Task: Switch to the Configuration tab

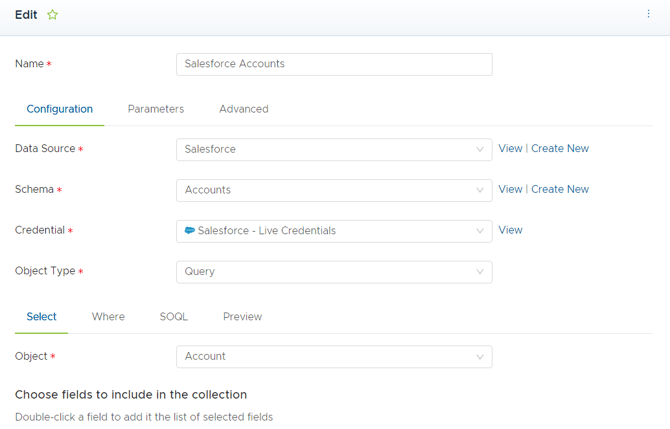Action: pyautogui.click(x=59, y=109)
